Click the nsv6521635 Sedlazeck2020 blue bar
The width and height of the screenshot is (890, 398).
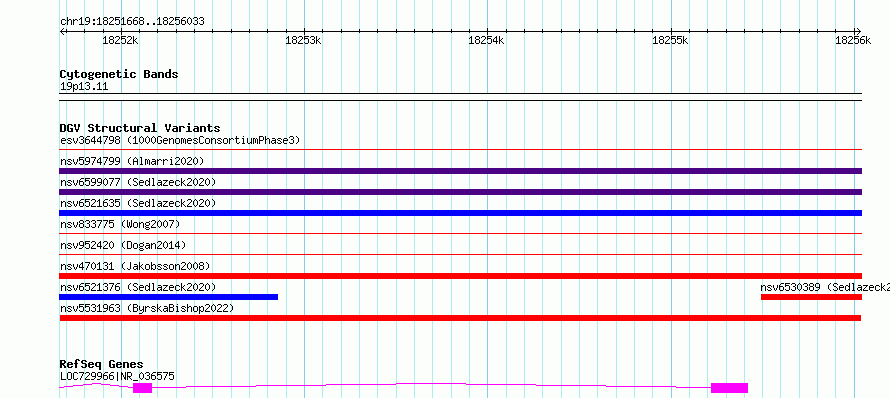pos(460,213)
